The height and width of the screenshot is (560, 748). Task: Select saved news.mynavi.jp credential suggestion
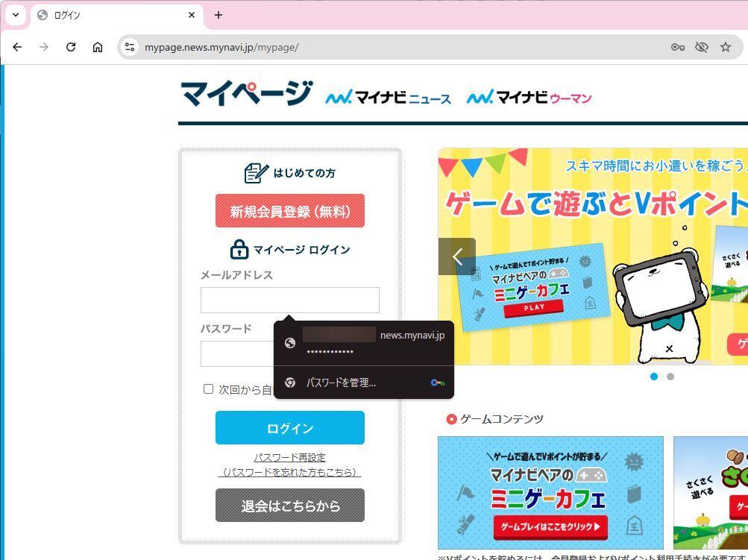pyautogui.click(x=364, y=343)
